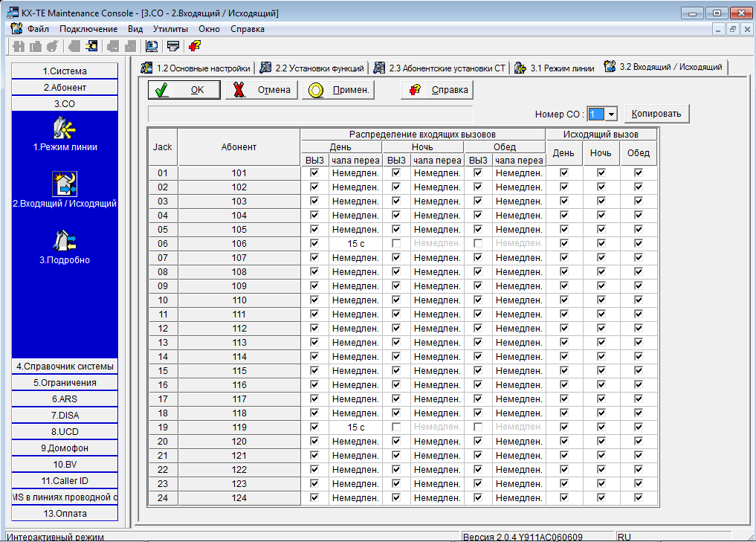Enable Night ВЫЗ checkbox for extension 106
This screenshot has height=542, width=756.
pyautogui.click(x=396, y=244)
